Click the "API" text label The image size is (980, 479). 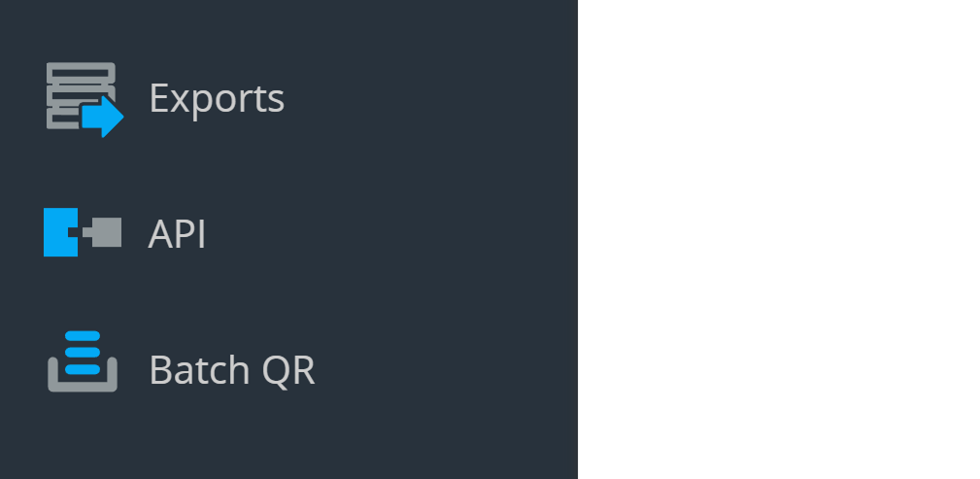point(177,234)
